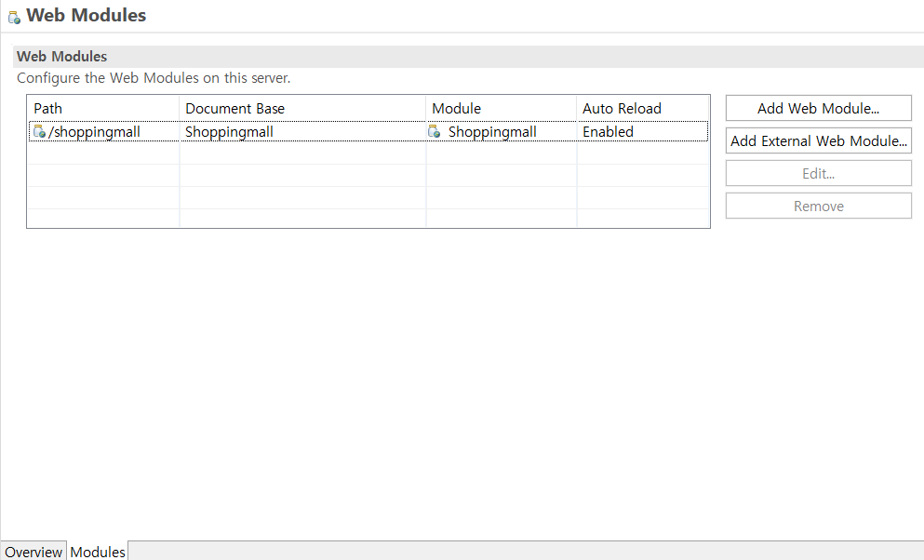924x560 pixels.
Task: Click the /shoppingmall path row icon
Action: point(39,131)
